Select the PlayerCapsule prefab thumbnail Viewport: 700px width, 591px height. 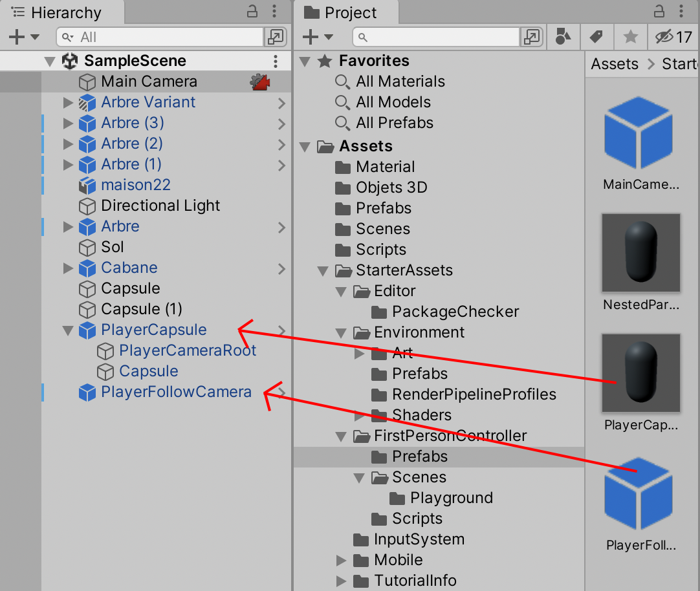click(640, 372)
